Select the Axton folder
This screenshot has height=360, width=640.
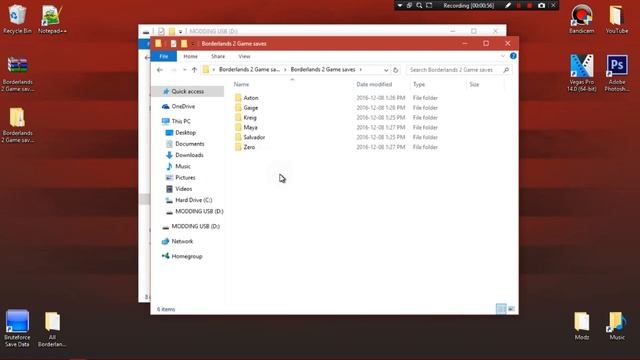251,98
